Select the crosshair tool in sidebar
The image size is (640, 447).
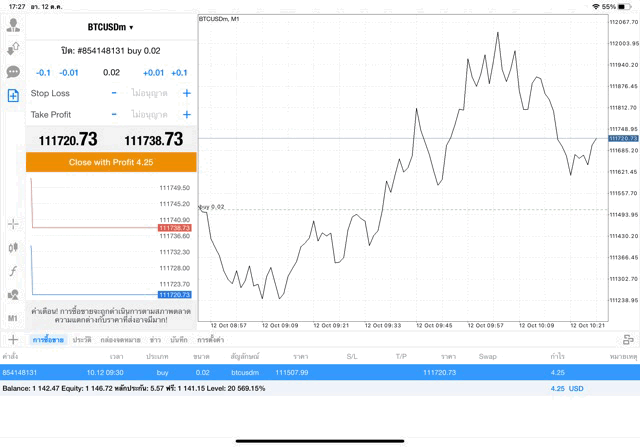pyautogui.click(x=13, y=224)
